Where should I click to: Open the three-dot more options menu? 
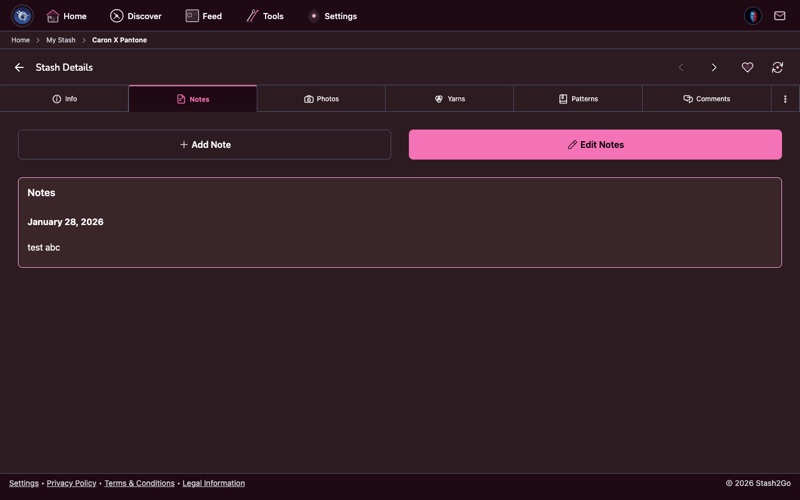tap(785, 99)
